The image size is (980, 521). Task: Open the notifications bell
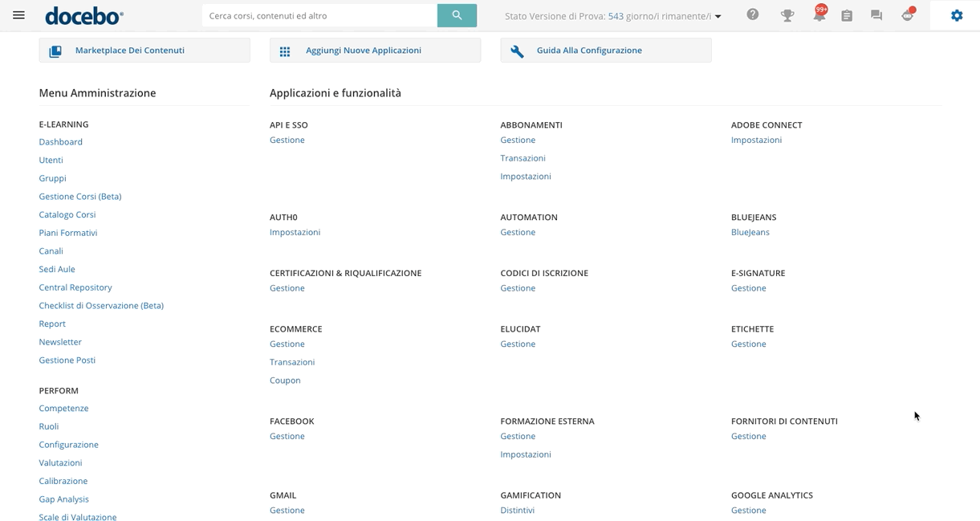click(x=818, y=16)
